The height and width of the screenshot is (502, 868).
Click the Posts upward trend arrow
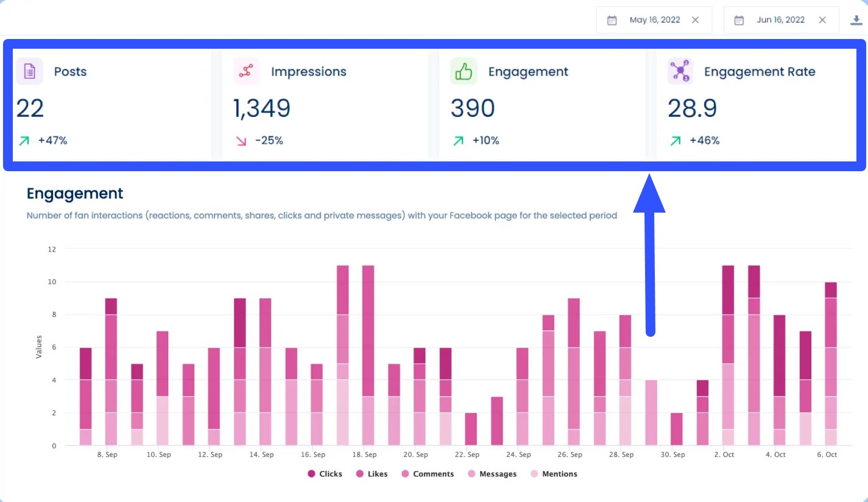pos(23,140)
